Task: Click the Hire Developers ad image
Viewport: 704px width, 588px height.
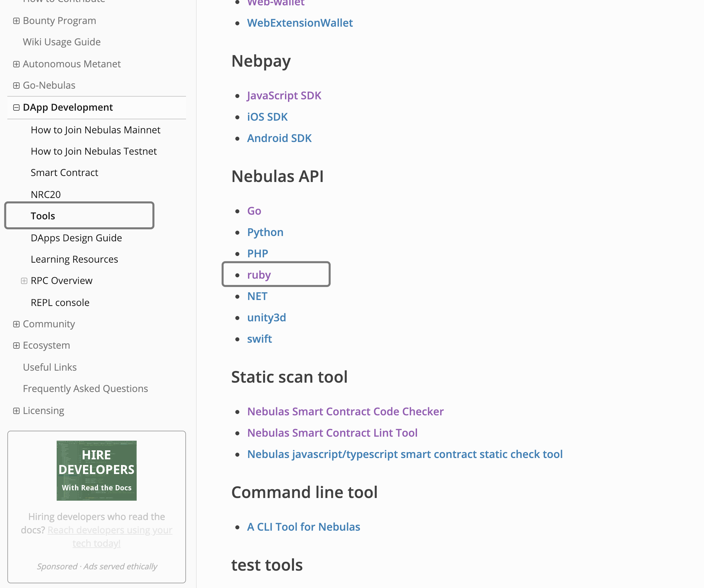Action: pos(97,471)
